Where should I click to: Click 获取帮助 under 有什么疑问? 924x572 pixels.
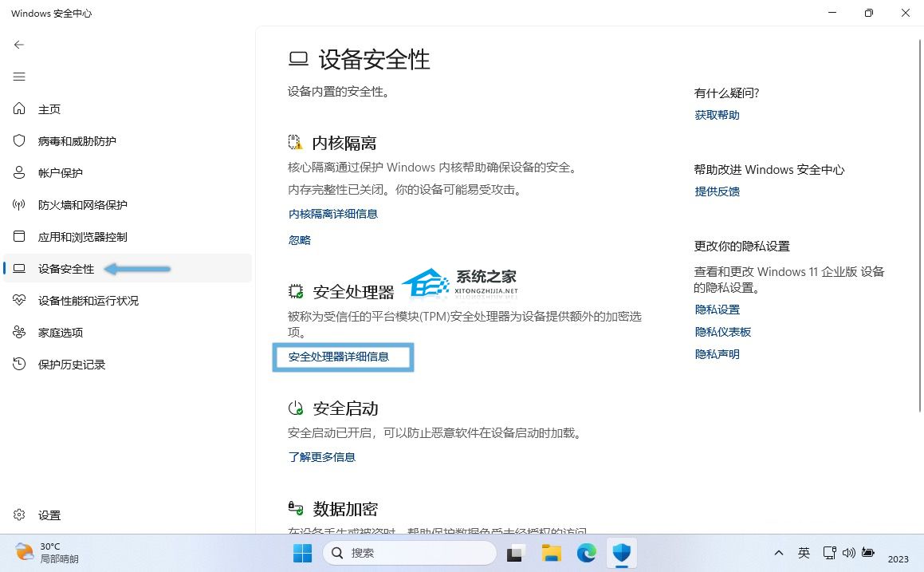coord(716,114)
